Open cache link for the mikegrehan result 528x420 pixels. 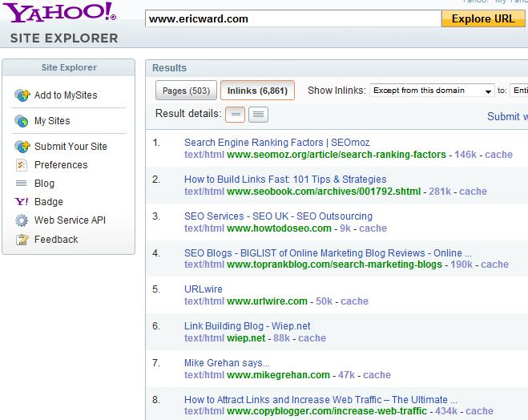point(377,375)
